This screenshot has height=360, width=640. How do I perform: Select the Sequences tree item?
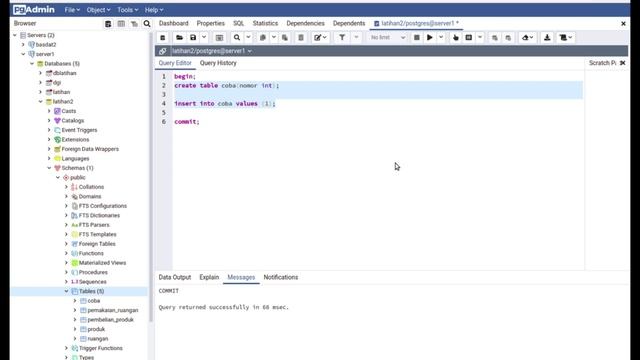[92, 282]
